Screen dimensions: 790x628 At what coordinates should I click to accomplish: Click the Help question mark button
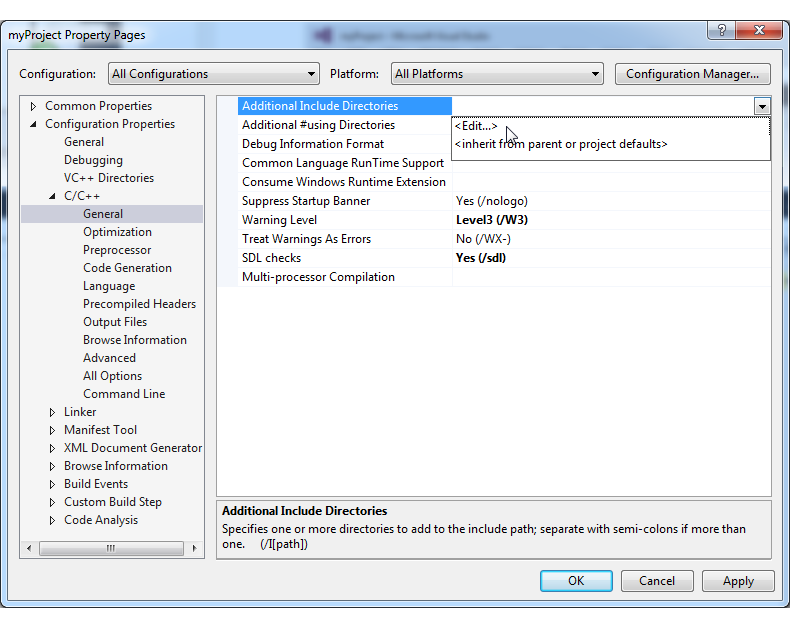(x=721, y=30)
